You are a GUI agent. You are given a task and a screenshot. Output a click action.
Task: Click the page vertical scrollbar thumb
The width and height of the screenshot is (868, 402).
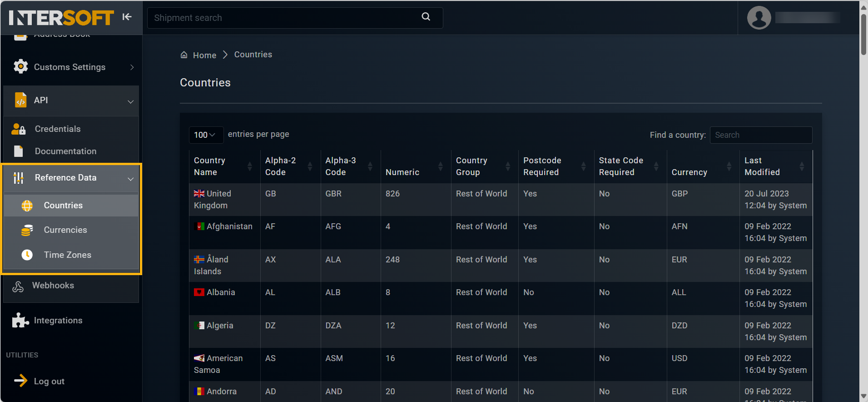863,34
